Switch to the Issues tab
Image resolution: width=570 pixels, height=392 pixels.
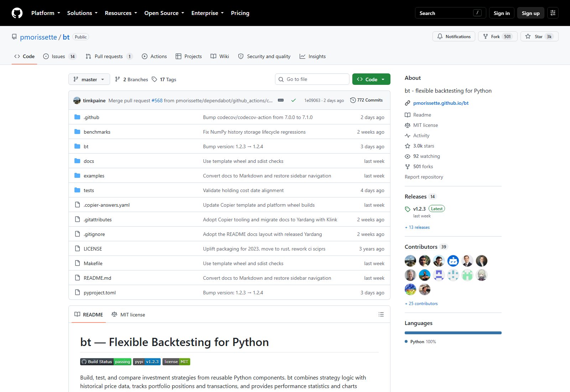click(60, 56)
